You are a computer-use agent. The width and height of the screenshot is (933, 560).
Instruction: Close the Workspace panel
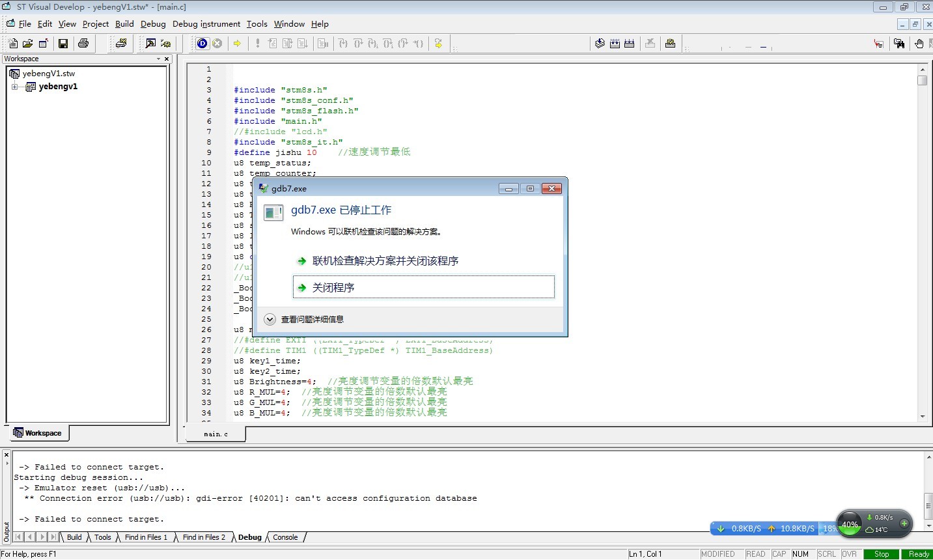pyautogui.click(x=167, y=59)
